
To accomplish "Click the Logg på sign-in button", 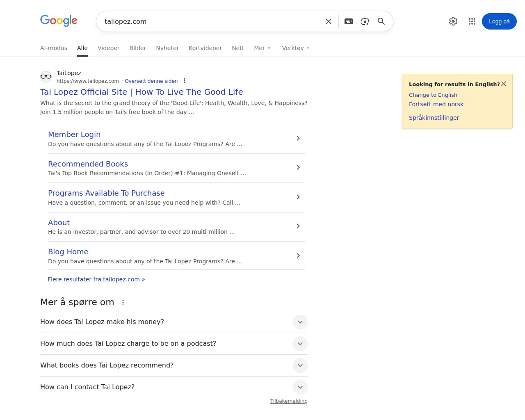I will click(x=499, y=21).
